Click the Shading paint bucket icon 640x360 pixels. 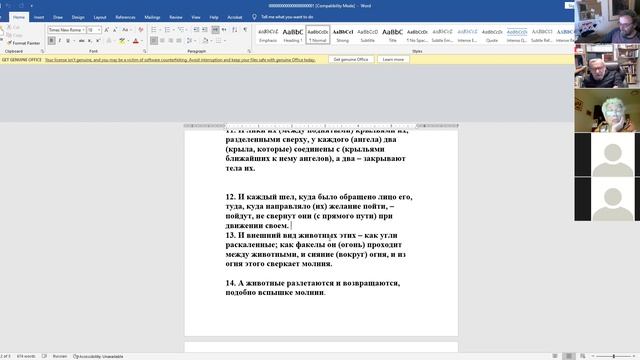point(205,40)
